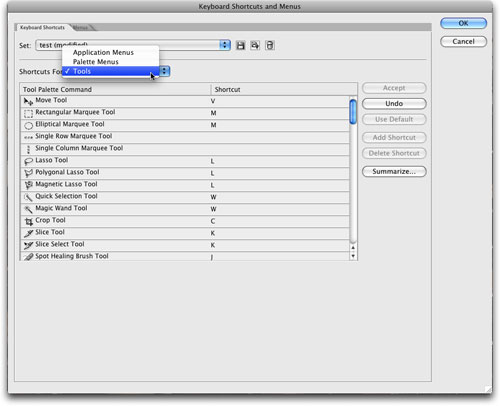Click the Accept button
The height and width of the screenshot is (406, 500).
coord(394,88)
